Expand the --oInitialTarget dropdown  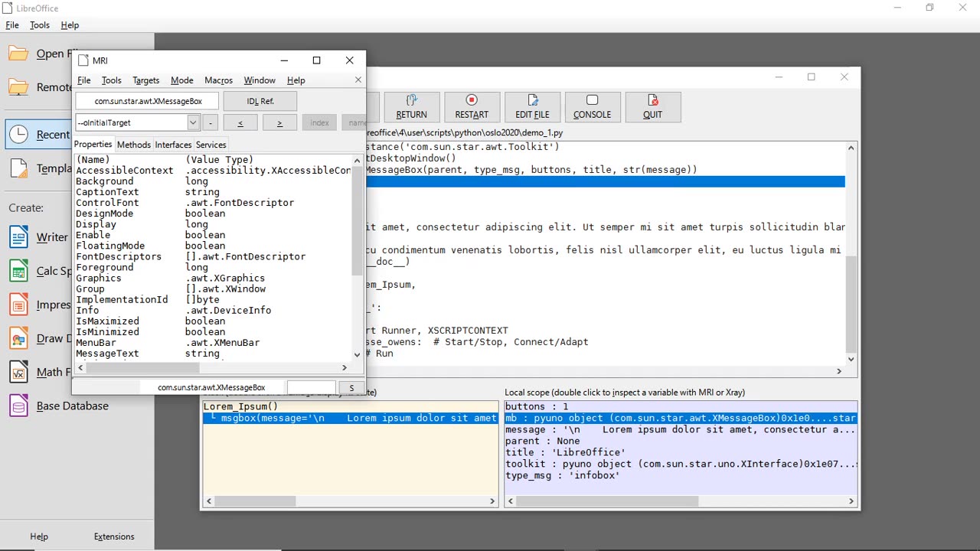pyautogui.click(x=192, y=122)
